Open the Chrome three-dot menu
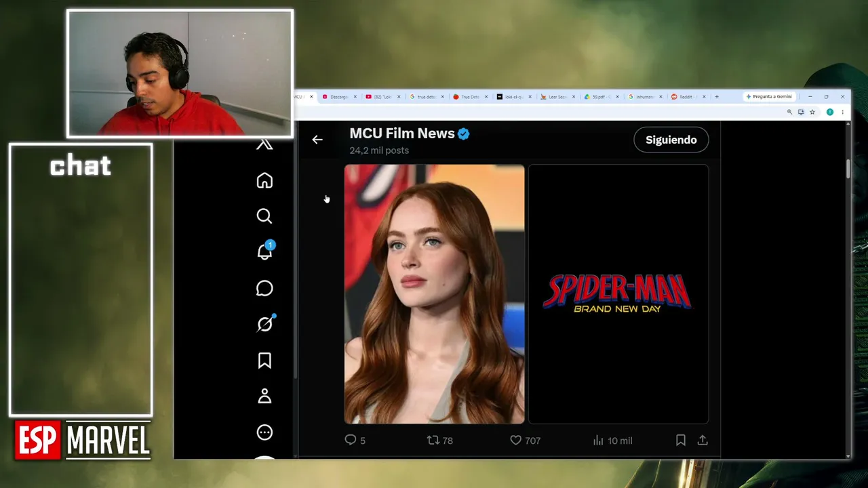 pos(842,112)
